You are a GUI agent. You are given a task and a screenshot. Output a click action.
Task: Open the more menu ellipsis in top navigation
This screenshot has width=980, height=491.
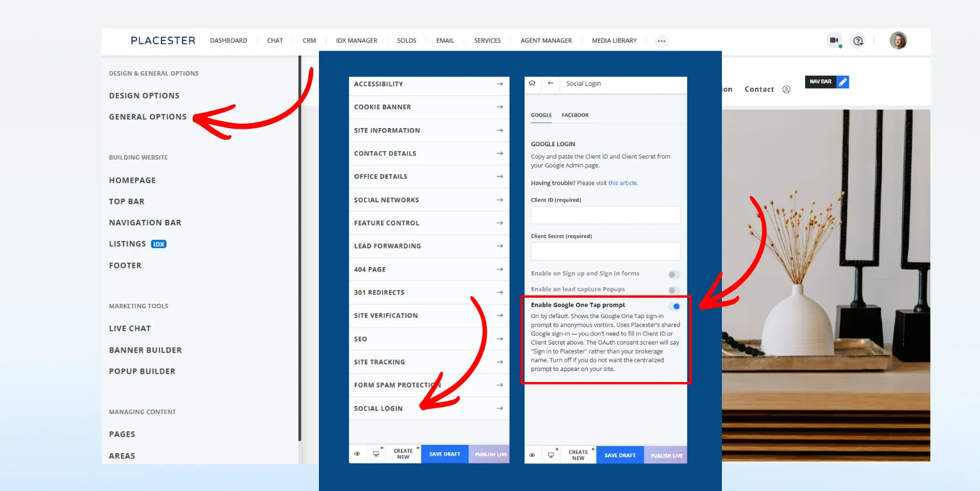pos(662,40)
